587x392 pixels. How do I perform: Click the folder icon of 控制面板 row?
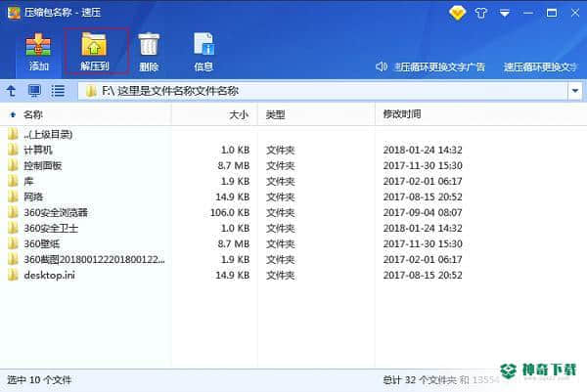click(x=13, y=165)
